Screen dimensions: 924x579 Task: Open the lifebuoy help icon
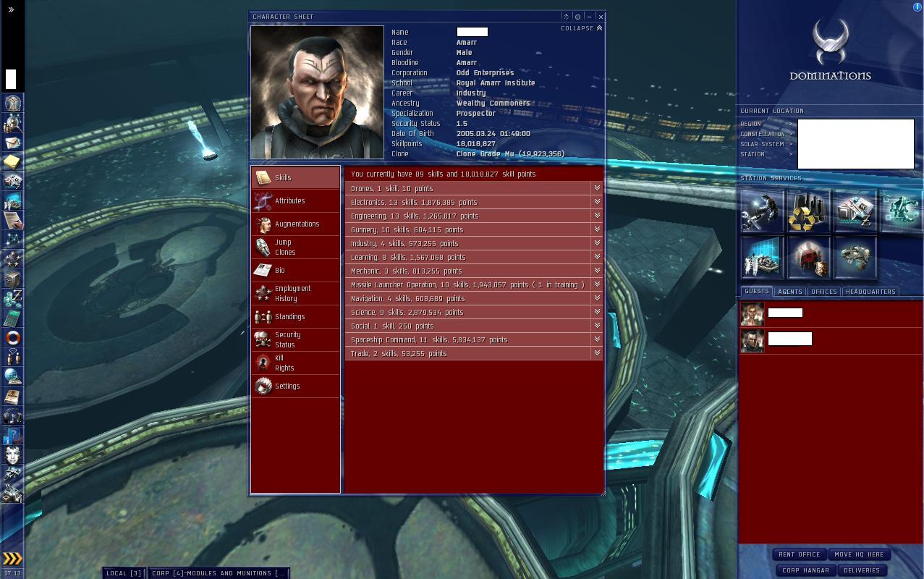pos(12,337)
